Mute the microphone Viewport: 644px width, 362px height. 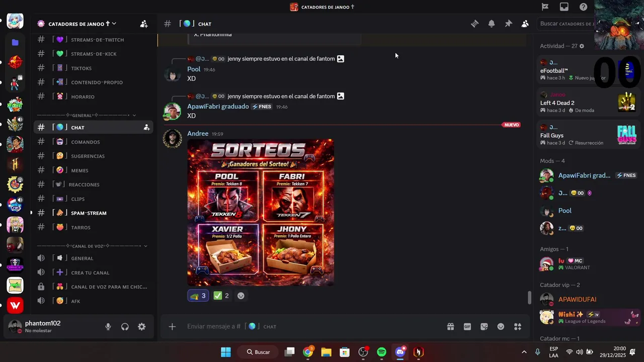[108, 327]
